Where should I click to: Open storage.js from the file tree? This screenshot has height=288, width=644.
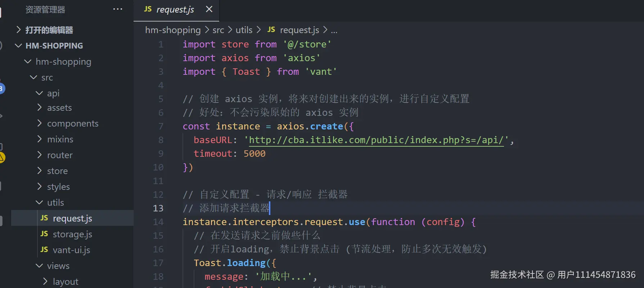click(72, 234)
